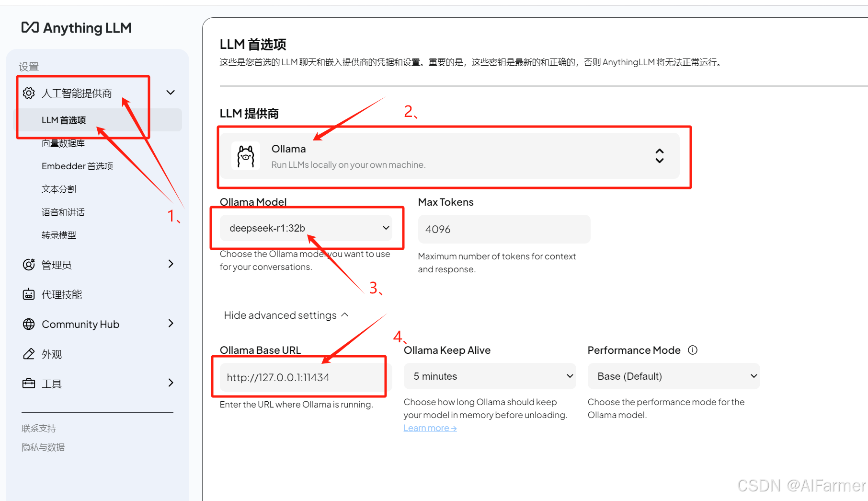Open the LLM provider selector arrows

(x=660, y=156)
